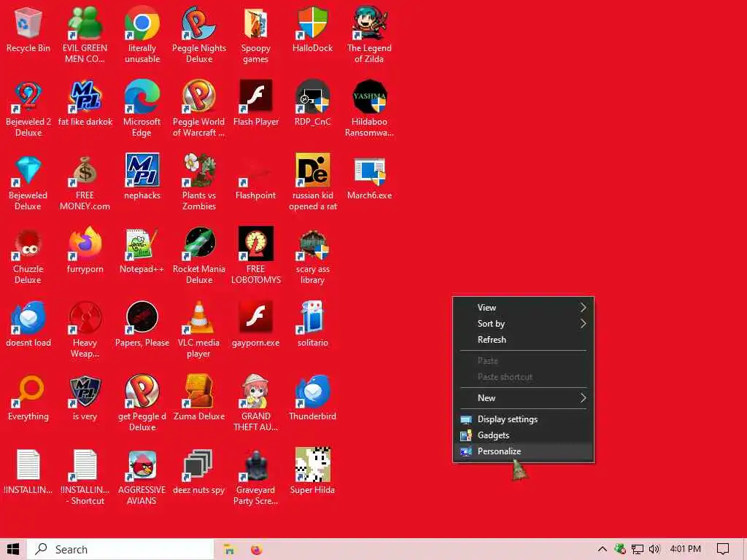Viewport: 747px width, 560px height.
Task: Select the RDP_CnC desktop icon
Action: coord(312,96)
